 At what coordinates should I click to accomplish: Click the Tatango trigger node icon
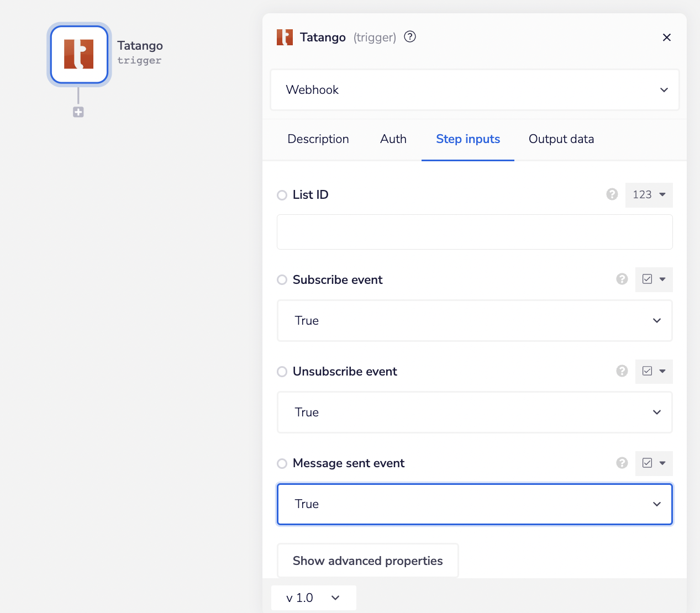coord(79,54)
